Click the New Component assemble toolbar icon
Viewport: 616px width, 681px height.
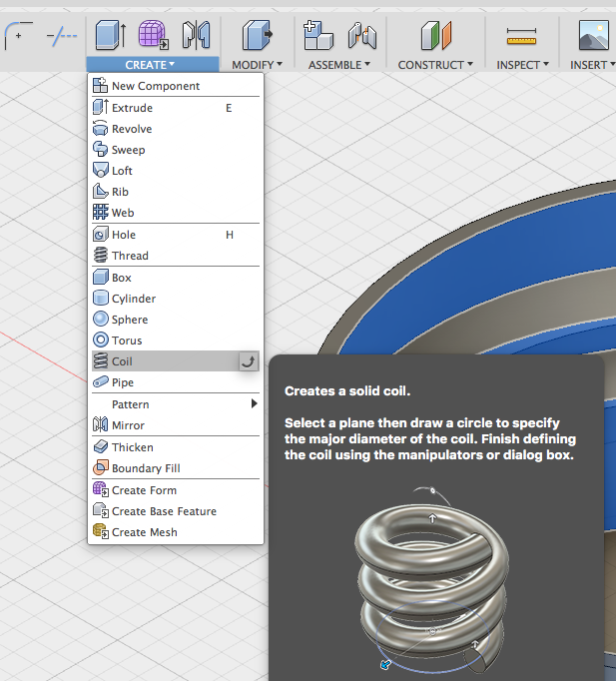tap(317, 35)
